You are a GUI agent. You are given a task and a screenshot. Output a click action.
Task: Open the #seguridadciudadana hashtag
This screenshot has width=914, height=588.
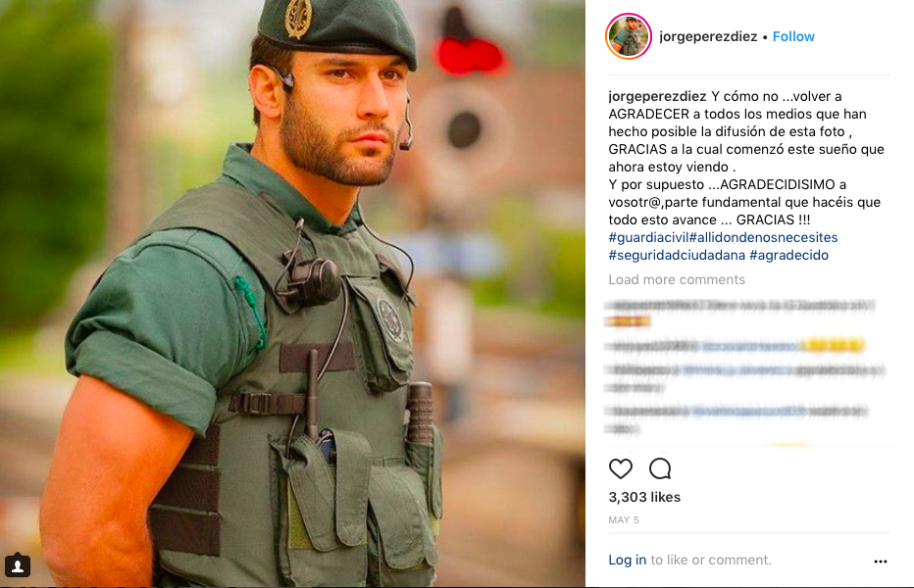(677, 255)
